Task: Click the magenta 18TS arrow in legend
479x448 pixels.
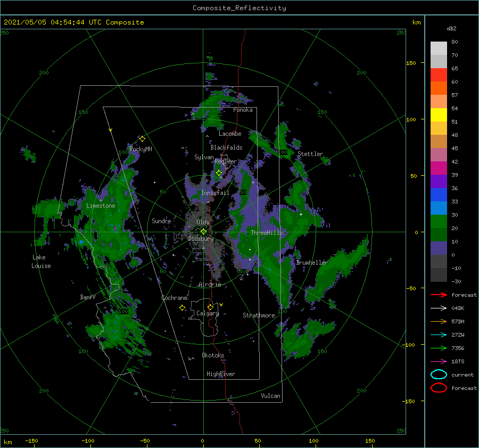Action: click(x=439, y=362)
